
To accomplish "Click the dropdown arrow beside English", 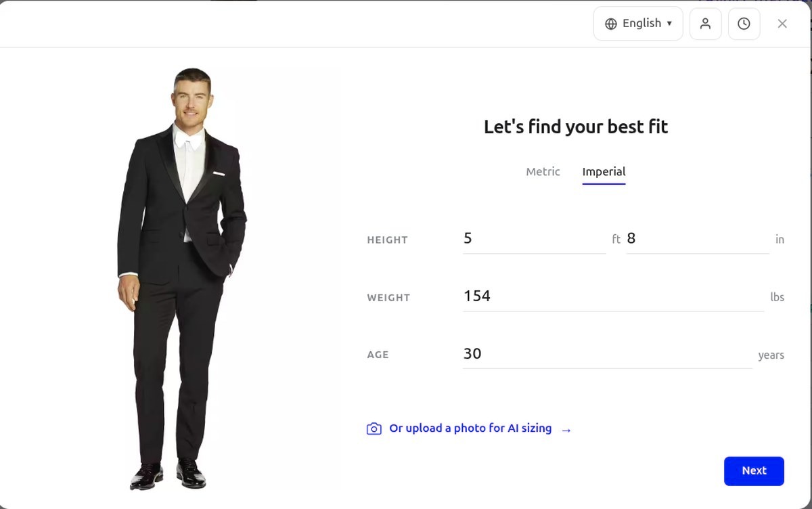I will [670, 23].
